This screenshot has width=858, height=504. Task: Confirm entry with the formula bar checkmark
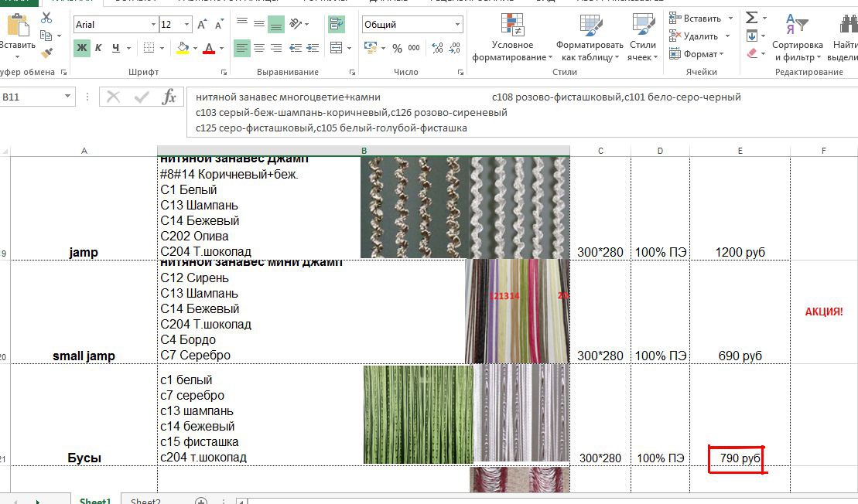(x=141, y=97)
